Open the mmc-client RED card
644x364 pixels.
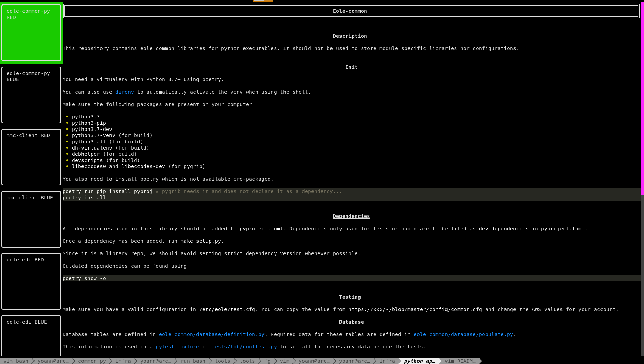(31, 157)
